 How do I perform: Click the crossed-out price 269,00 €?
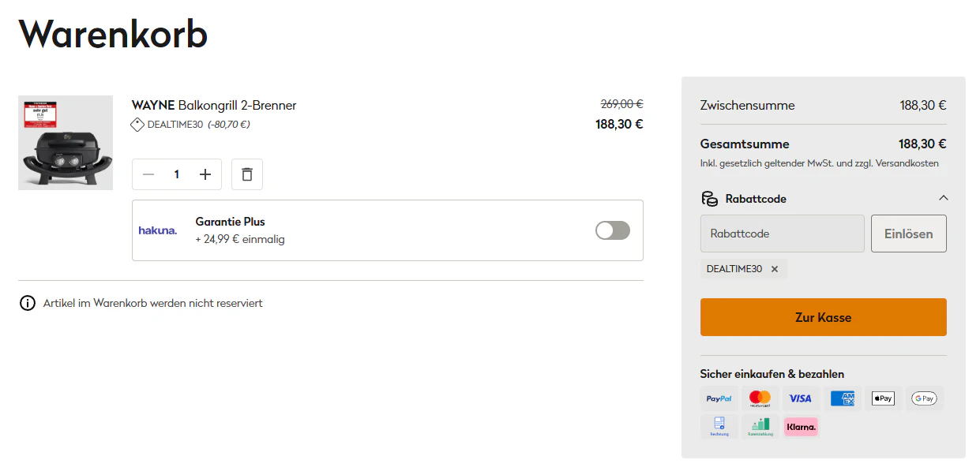(621, 103)
